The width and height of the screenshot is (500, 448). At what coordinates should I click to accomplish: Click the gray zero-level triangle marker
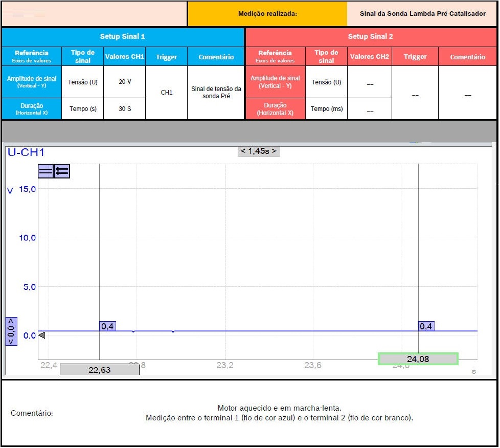[x=42, y=335]
